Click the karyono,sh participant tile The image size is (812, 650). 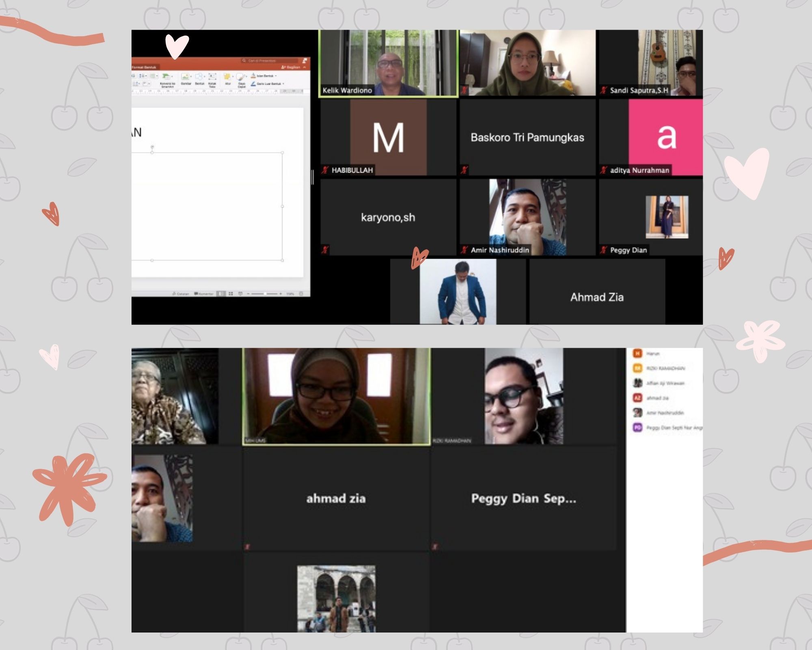pyautogui.click(x=389, y=217)
